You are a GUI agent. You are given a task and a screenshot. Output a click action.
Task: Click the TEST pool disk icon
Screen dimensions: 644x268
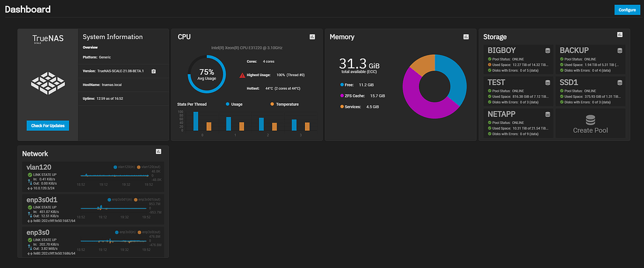coord(547,82)
